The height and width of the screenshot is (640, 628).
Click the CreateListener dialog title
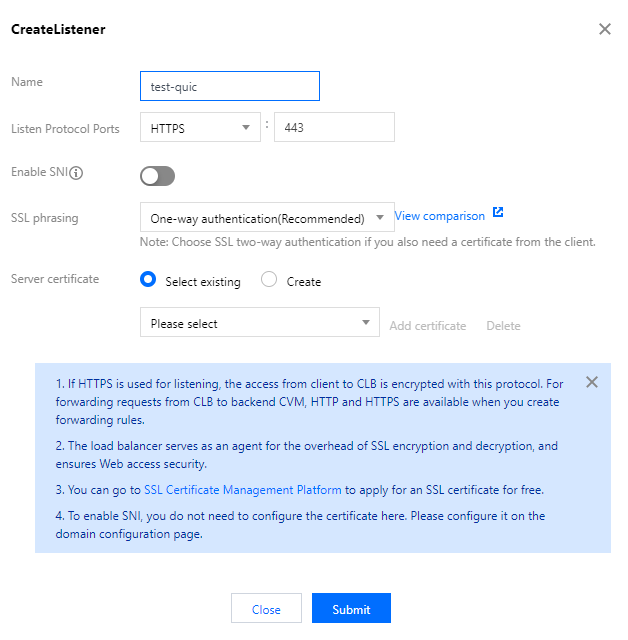tap(58, 29)
